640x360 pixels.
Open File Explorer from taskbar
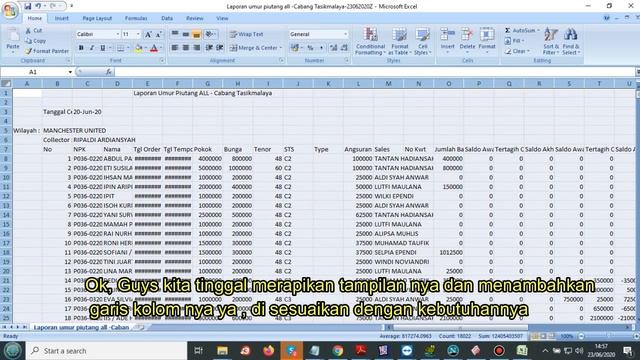coord(222,351)
